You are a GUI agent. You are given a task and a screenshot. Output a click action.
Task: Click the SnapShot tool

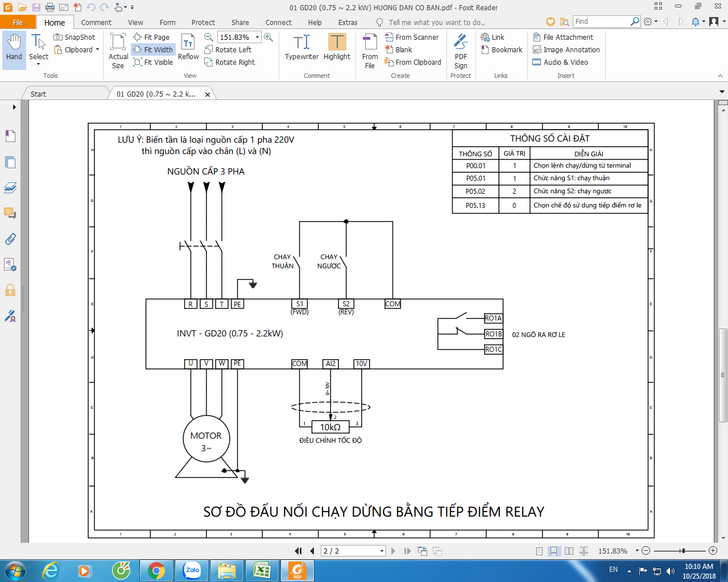click(75, 37)
